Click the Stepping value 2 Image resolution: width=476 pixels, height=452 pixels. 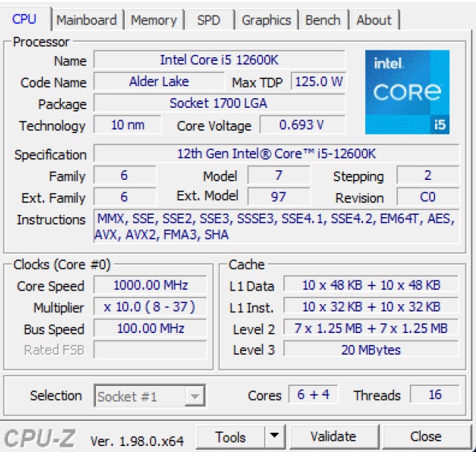tap(428, 175)
